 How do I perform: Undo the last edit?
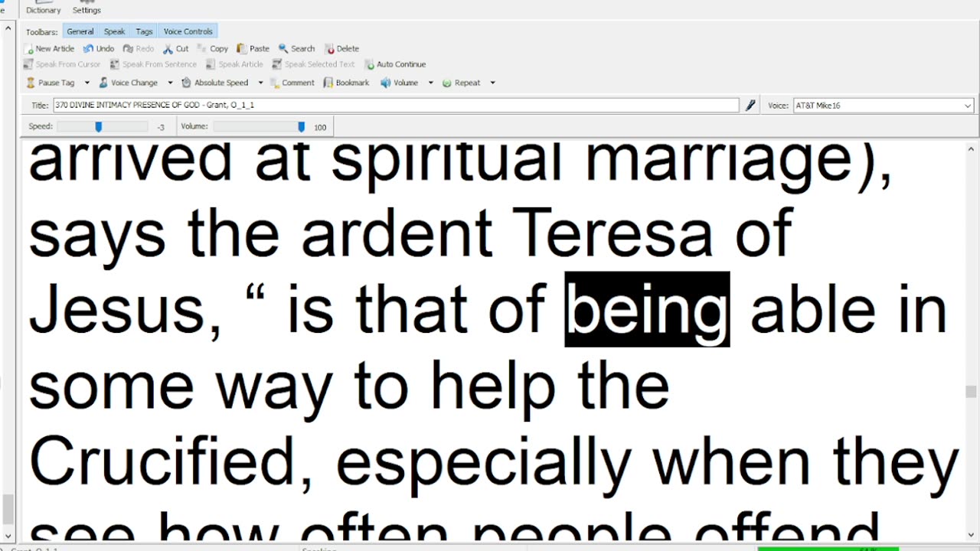(x=99, y=48)
